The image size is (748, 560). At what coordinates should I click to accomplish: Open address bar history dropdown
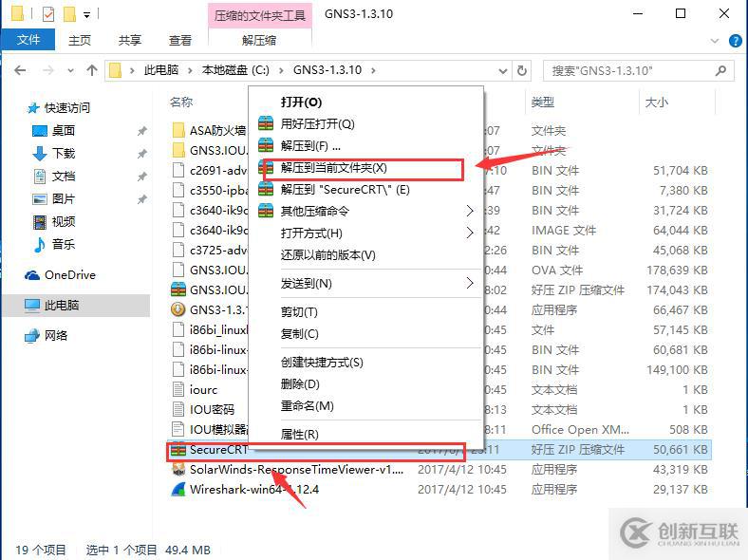pos(503,70)
